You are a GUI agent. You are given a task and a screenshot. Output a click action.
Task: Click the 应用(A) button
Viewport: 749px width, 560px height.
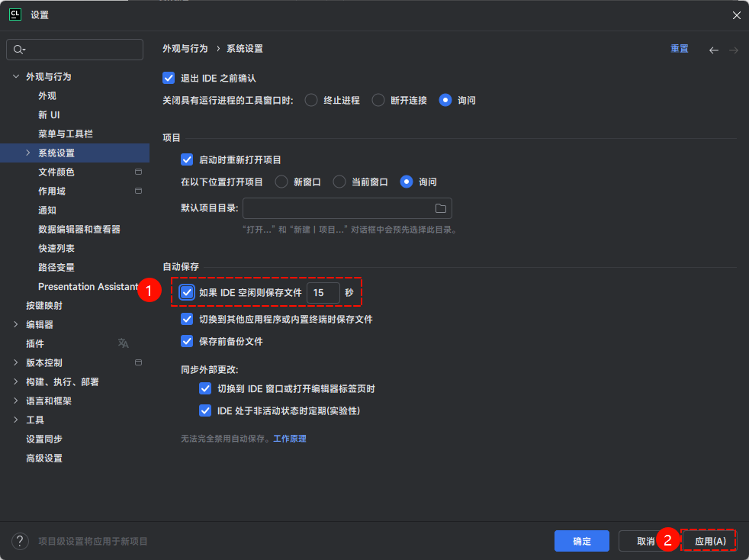[708, 541]
